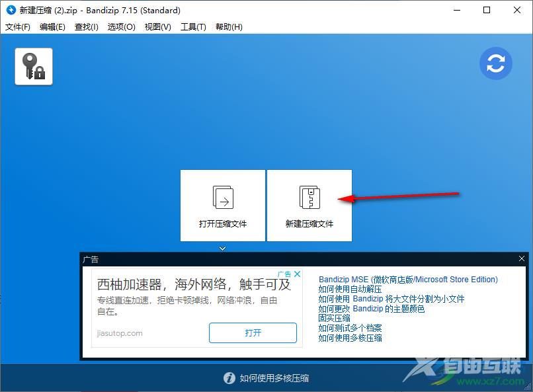Dismiss the 西柚加速器 ad with its X
533x392 pixels.
click(x=297, y=274)
